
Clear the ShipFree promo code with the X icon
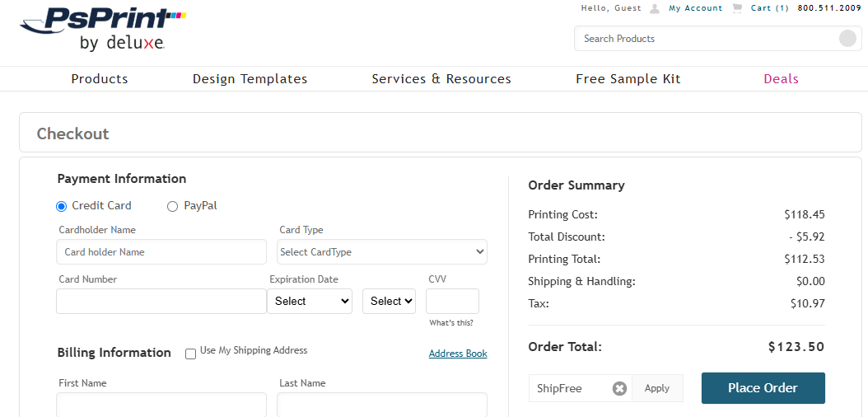pyautogui.click(x=619, y=389)
